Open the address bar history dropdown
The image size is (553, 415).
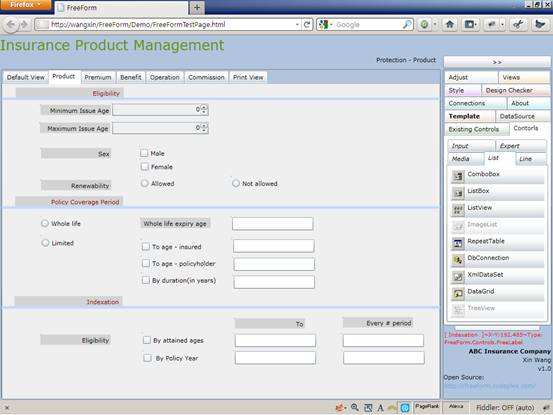(297, 24)
